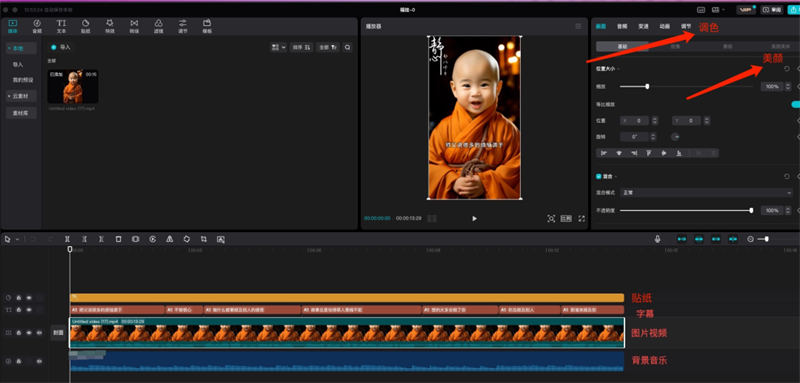This screenshot has width=800, height=383.
Task: Switch to the Animation tab in properties panel
Action: click(x=664, y=26)
